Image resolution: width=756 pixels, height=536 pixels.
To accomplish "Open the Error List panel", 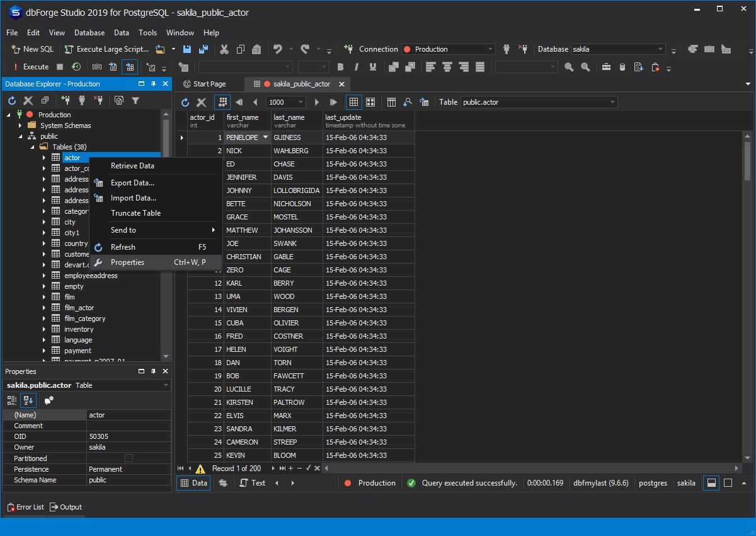I will (25, 506).
